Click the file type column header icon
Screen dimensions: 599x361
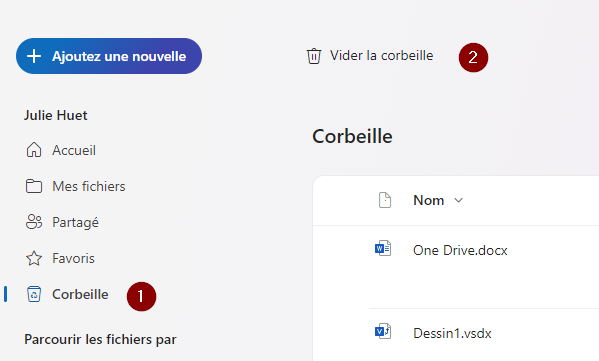pos(385,200)
